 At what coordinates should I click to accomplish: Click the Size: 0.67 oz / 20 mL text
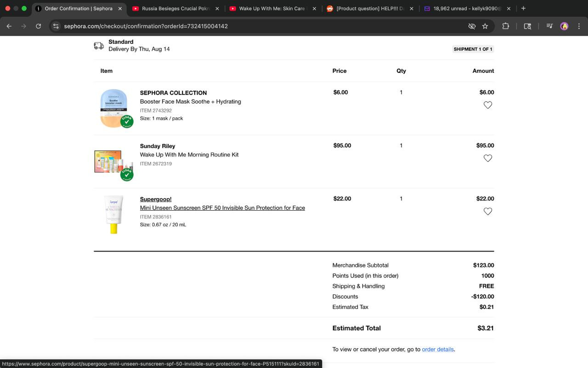click(x=163, y=225)
